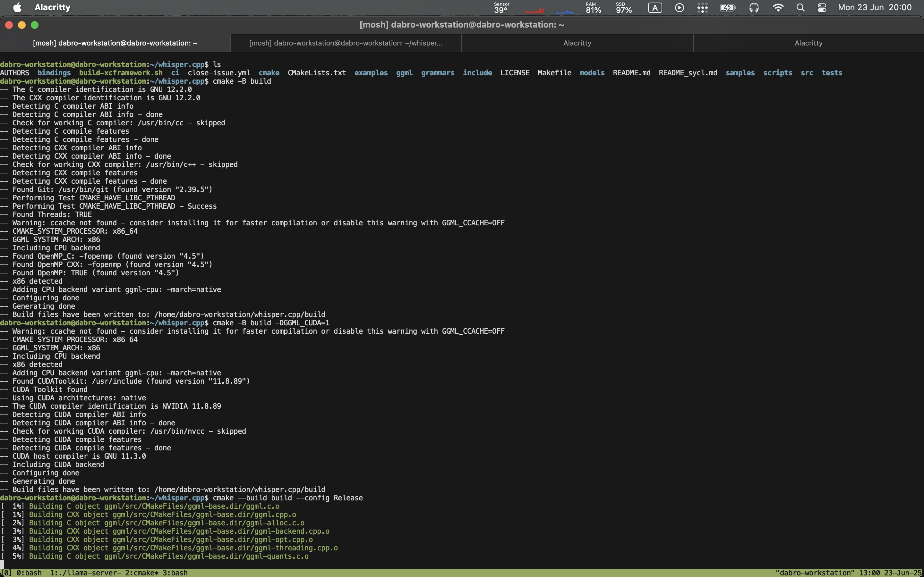Switch to the ~/whisper... mosh tab
Screen dimensions: 924x577
point(346,43)
